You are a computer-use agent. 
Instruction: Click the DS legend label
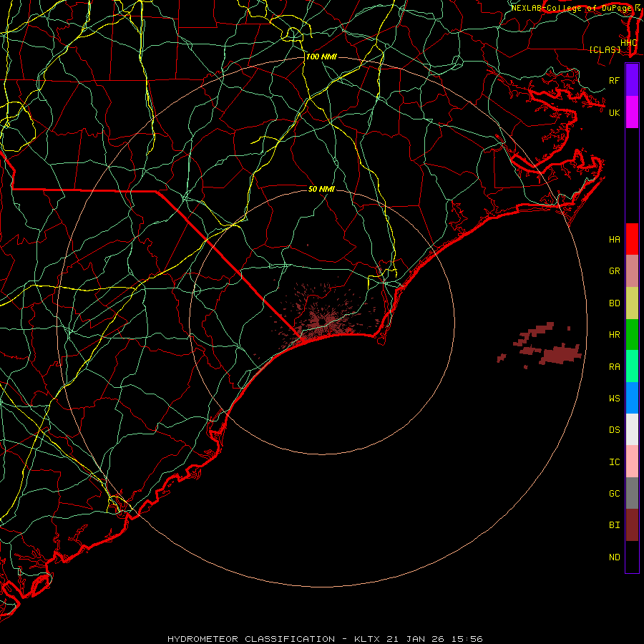pos(614,430)
